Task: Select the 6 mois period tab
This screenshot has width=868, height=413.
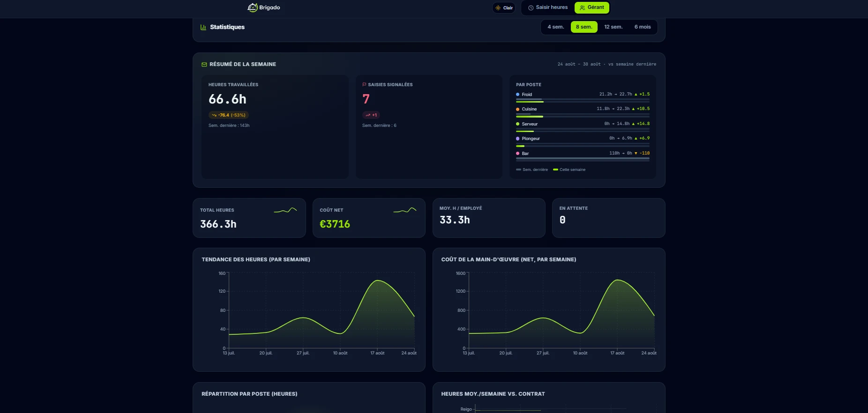Action: (643, 27)
